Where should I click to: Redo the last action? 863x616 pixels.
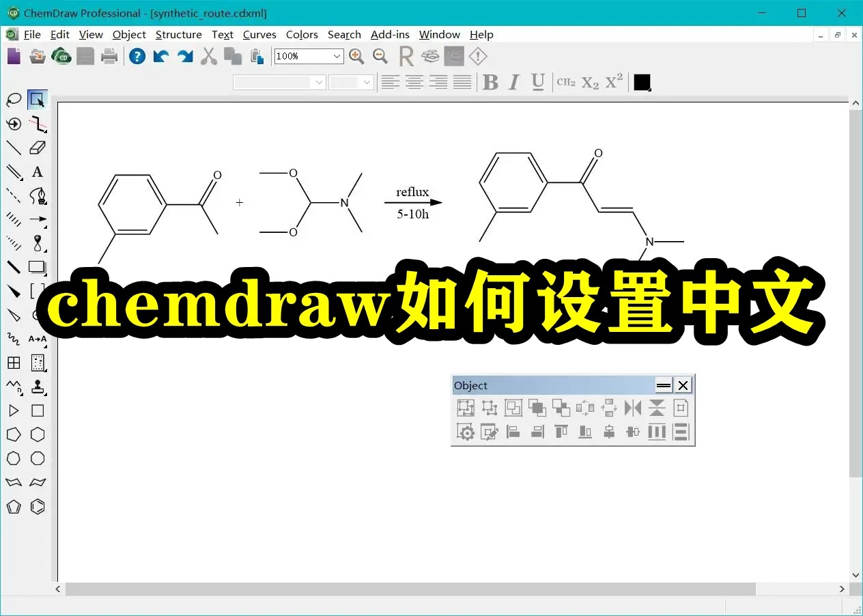click(185, 56)
